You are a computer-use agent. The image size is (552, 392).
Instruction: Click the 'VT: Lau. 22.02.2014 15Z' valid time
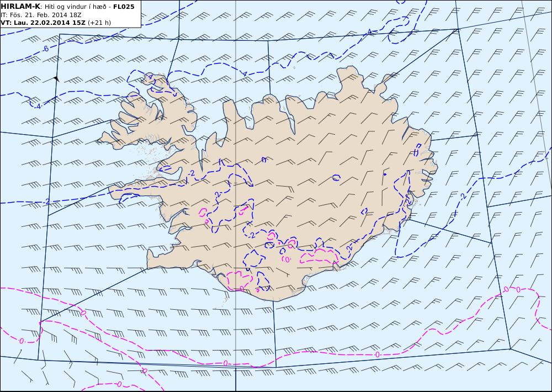click(x=43, y=23)
